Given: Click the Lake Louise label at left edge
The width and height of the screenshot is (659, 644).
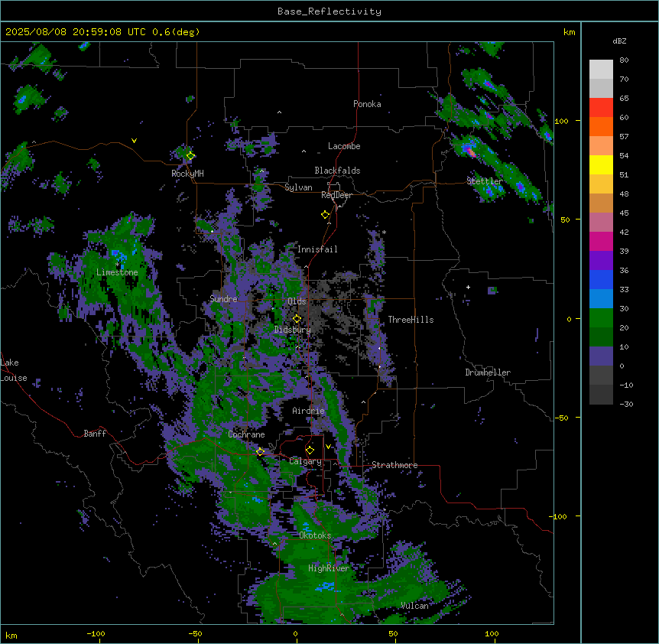Looking at the screenshot, I should [x=14, y=370].
